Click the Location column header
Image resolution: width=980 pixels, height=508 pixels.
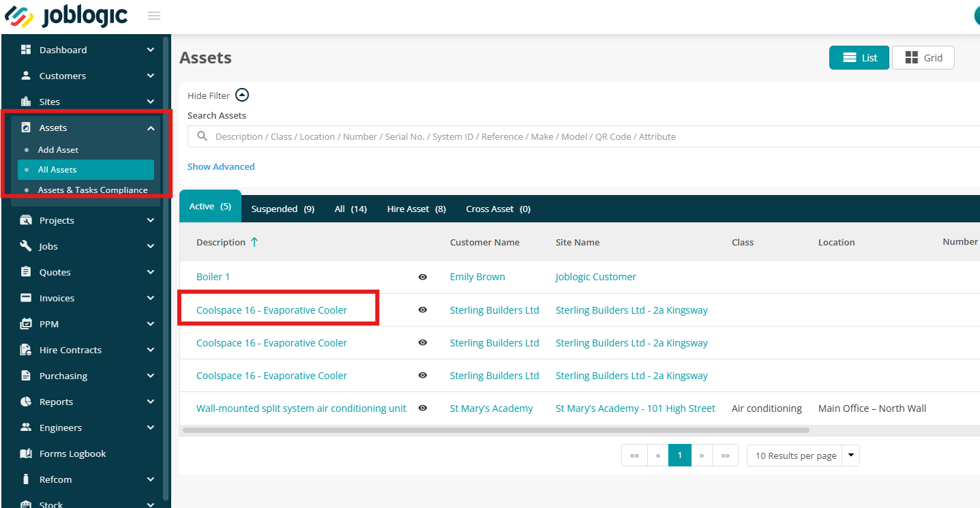point(837,242)
